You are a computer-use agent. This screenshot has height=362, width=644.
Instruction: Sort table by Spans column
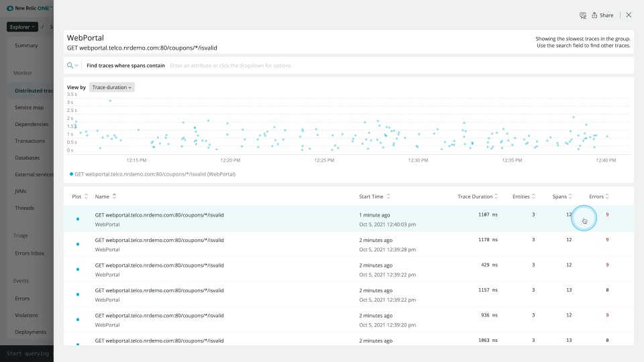562,196
